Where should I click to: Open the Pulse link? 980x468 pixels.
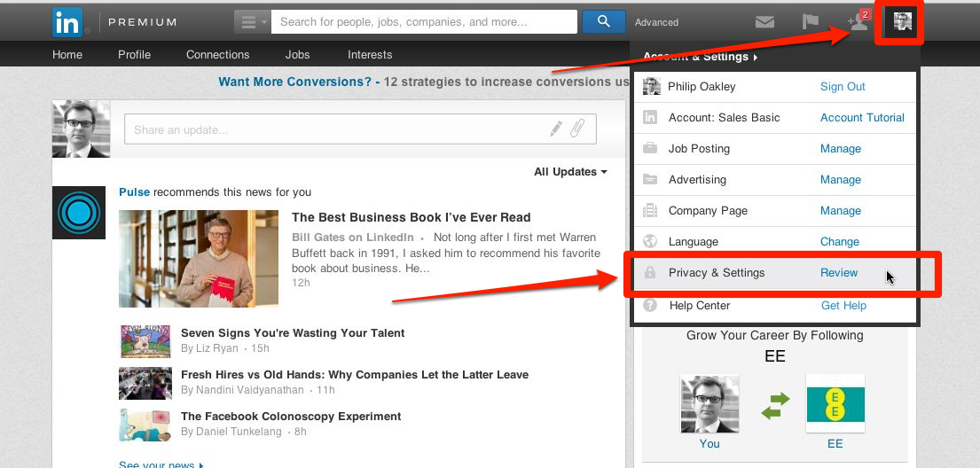[x=135, y=191]
